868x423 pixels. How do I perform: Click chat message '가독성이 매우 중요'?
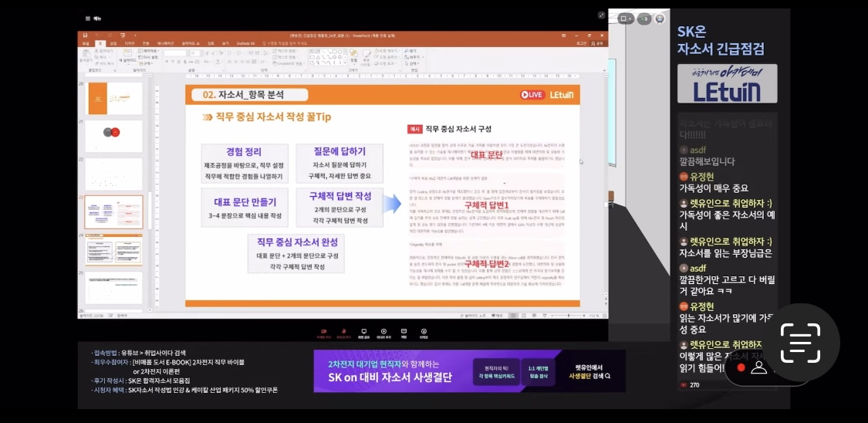coord(714,188)
